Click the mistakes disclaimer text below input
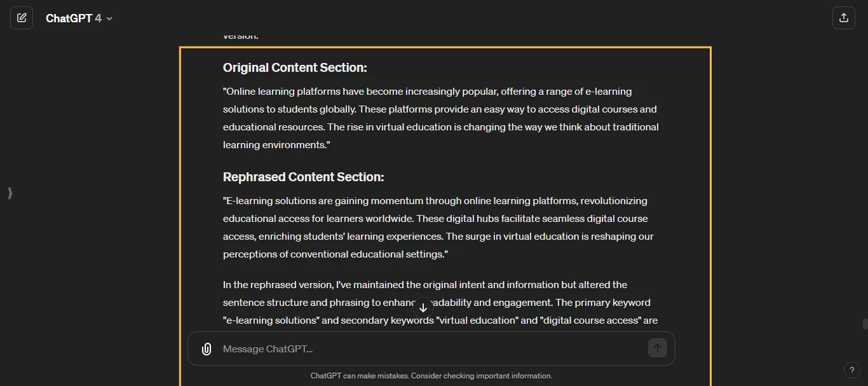The image size is (868, 386). point(431,376)
